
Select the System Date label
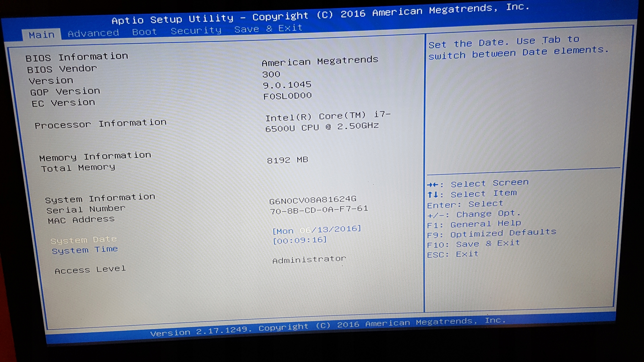(84, 240)
